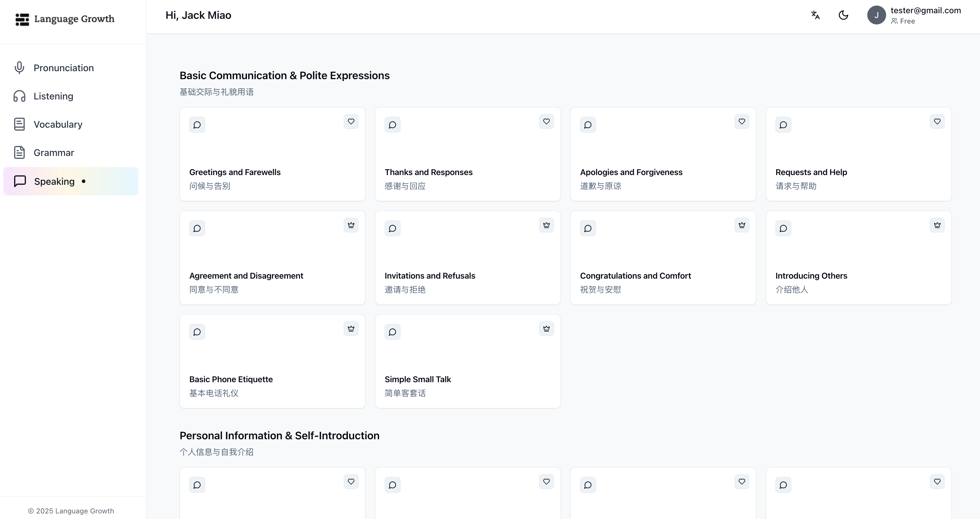Select the Grammar sidebar item
The width and height of the screenshot is (980, 519).
click(x=54, y=153)
